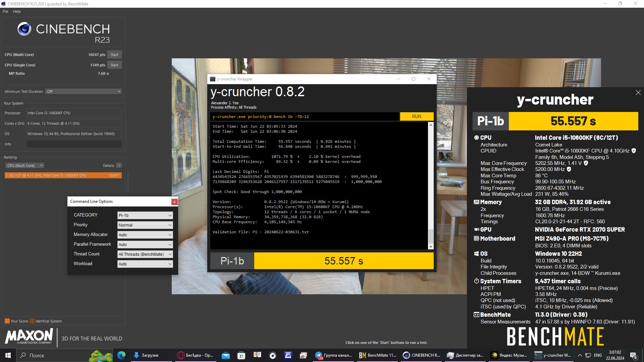Click the taskbar clock showing 3:07:02
Viewport: 644px width, 362px height.
615,355
